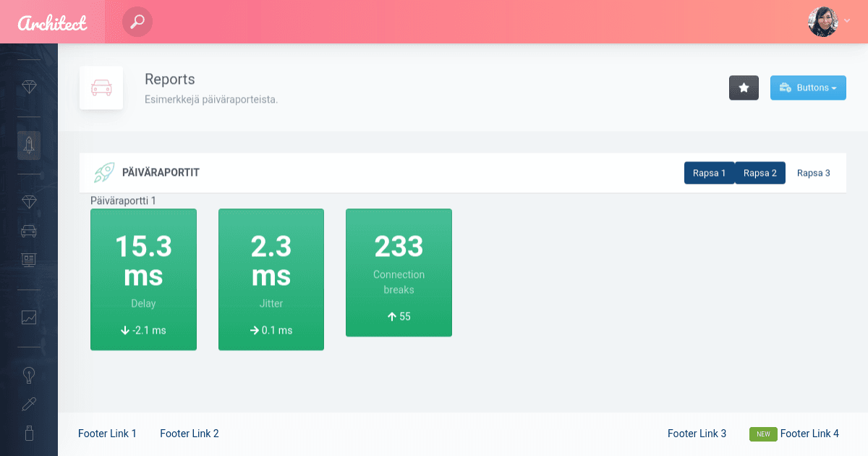
Task: Click the lightbulb icon in the sidebar
Action: coord(29,374)
